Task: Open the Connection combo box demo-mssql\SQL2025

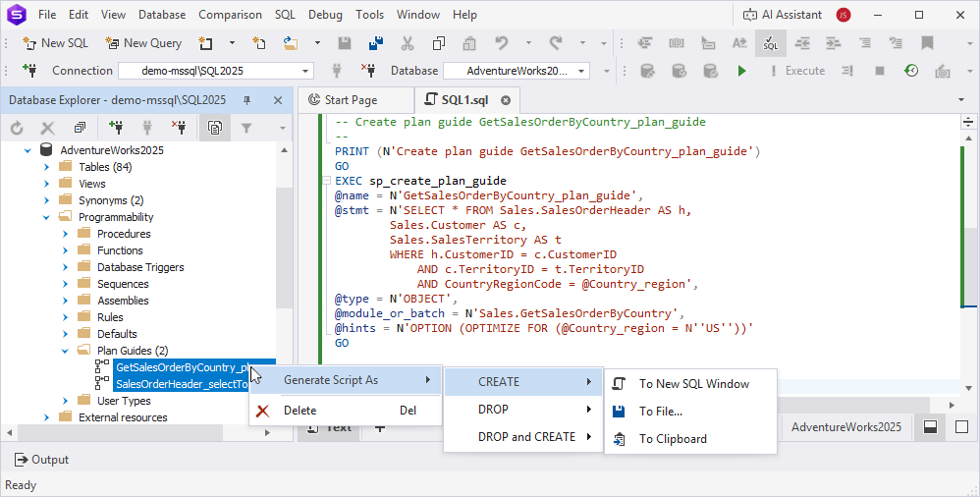Action: pos(216,71)
